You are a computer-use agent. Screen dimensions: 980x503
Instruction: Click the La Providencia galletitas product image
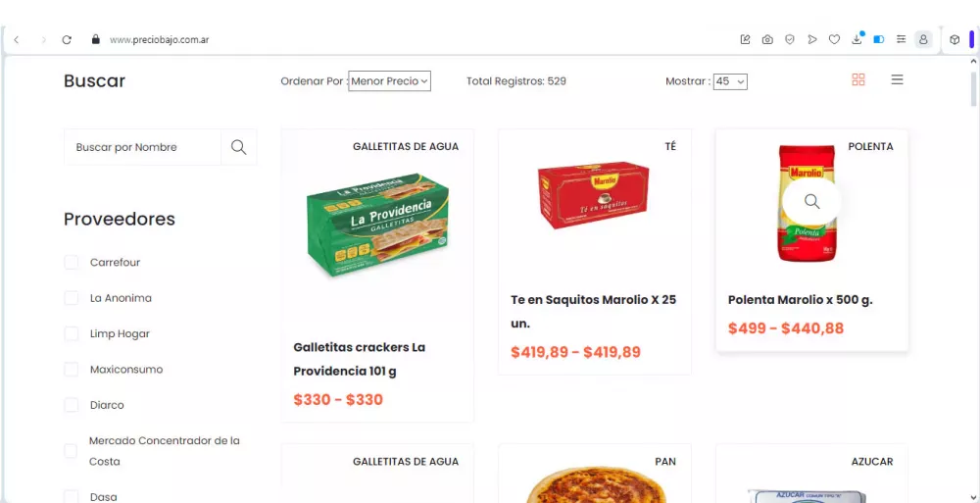[377, 225]
